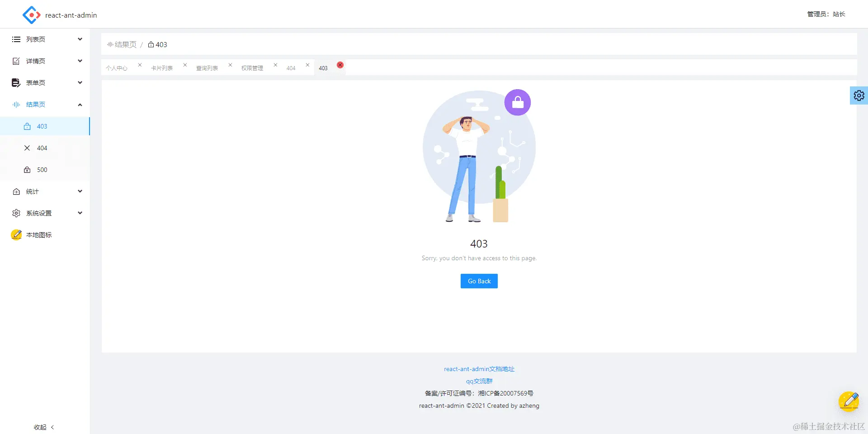
Task: Select the 表单页 form icon
Action: [16, 82]
